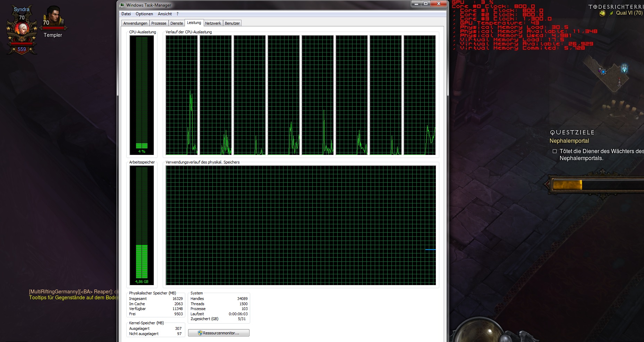Image resolution: width=644 pixels, height=342 pixels.
Task: Click the paragon level 559 badge
Action: point(22,49)
